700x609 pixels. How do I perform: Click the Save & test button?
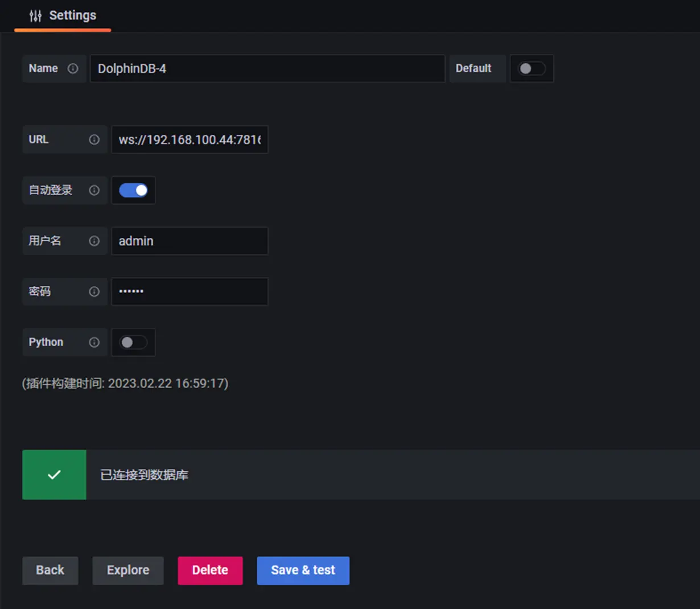click(x=303, y=570)
